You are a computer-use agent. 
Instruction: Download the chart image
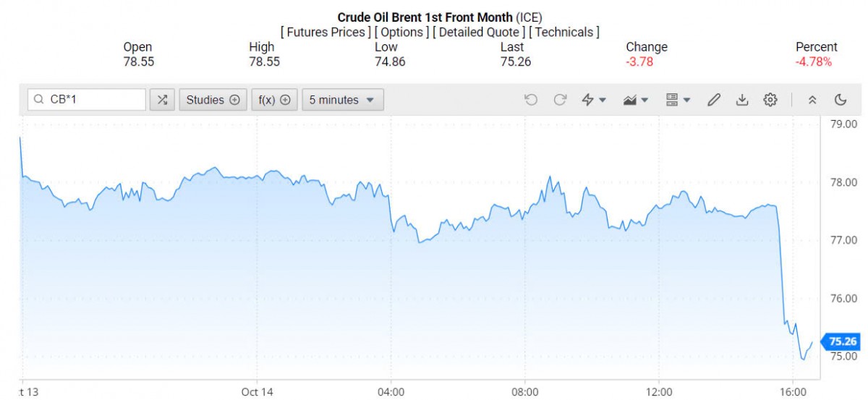(x=741, y=100)
